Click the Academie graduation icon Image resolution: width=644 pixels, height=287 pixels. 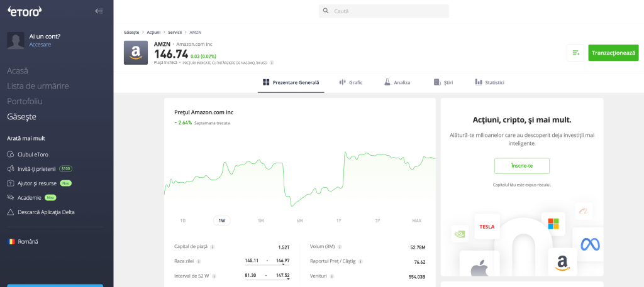(11, 198)
